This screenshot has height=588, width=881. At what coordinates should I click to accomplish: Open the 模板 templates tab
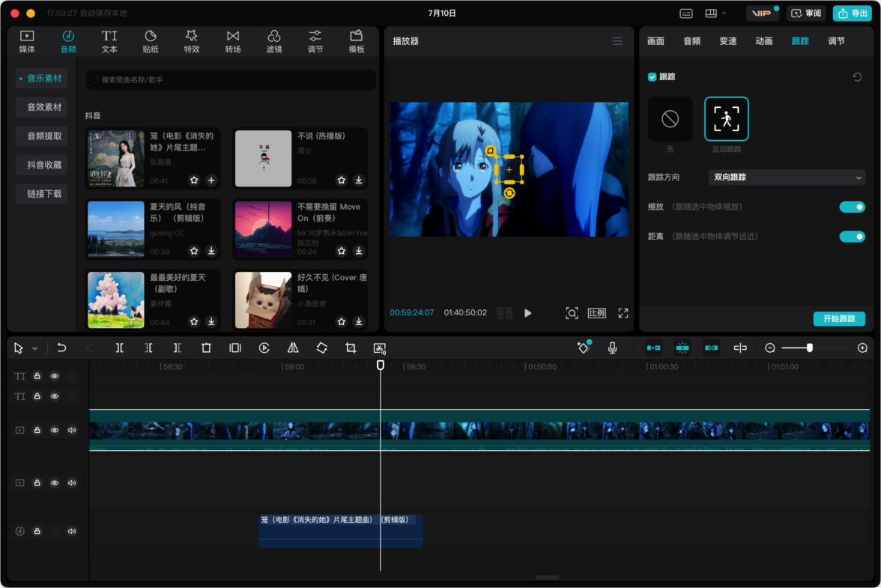pyautogui.click(x=357, y=41)
